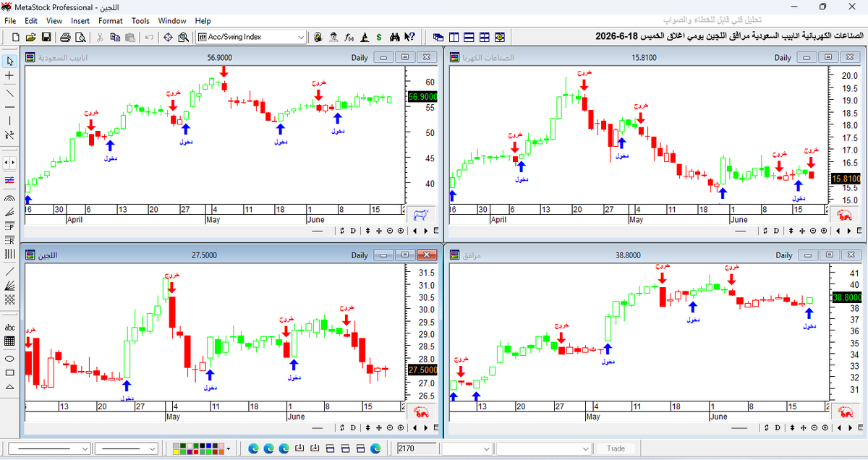Select the diagonal Trendline tool

pyautogui.click(x=10, y=93)
